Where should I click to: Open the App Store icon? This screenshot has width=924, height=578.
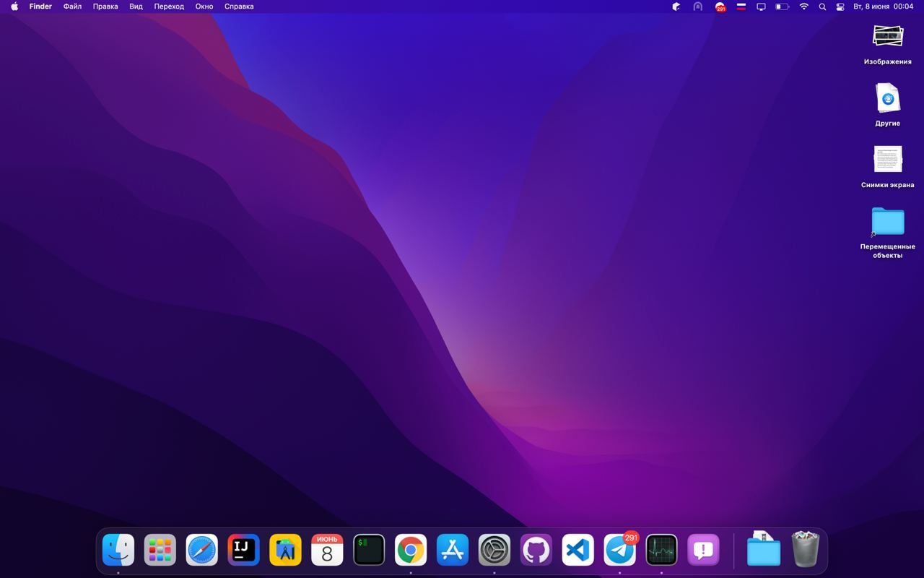click(453, 550)
